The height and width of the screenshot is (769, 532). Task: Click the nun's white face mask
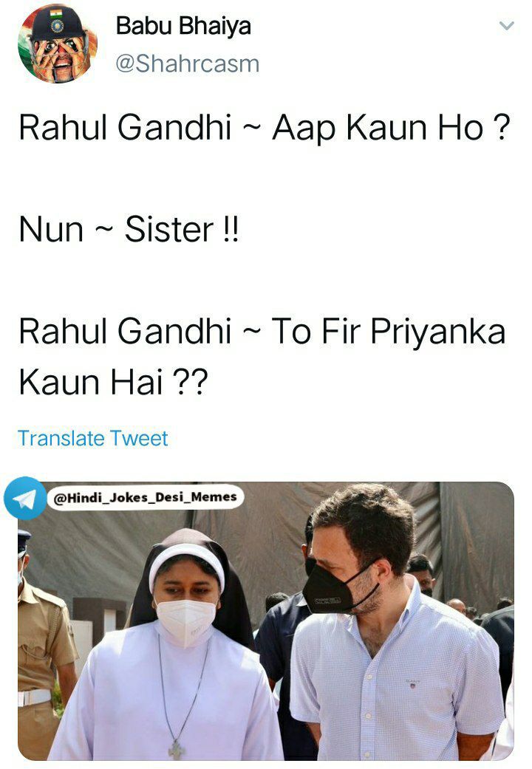[185, 621]
